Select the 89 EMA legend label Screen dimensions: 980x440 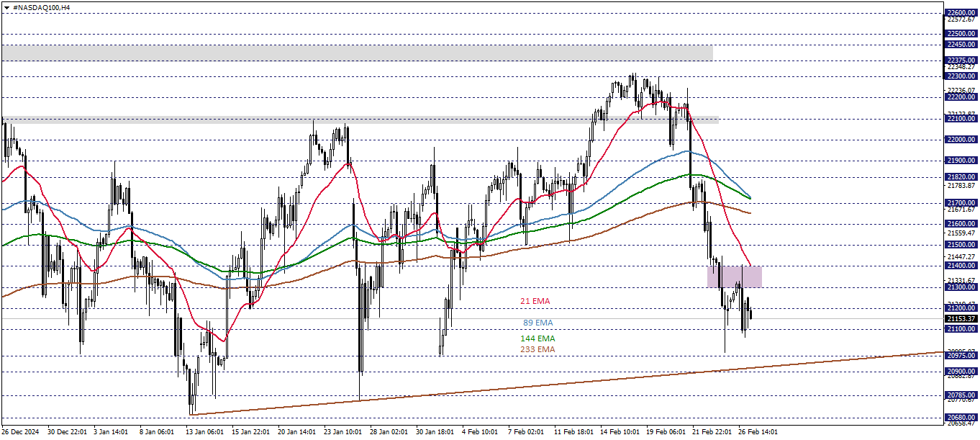point(538,323)
